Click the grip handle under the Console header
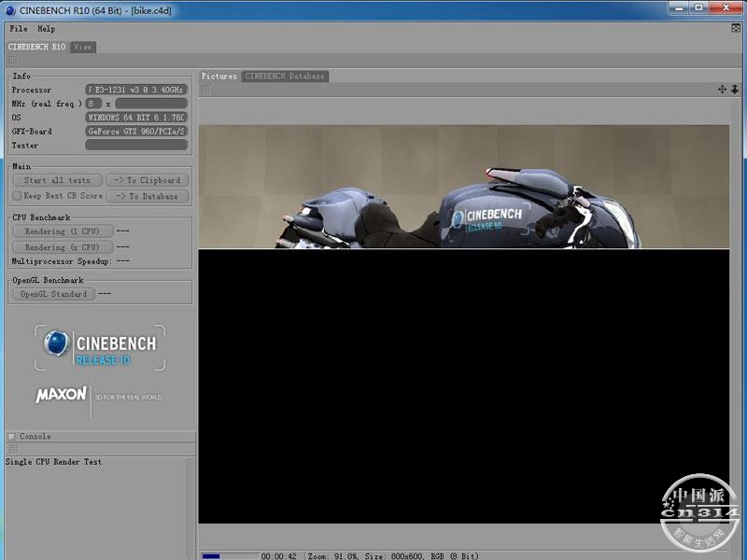This screenshot has height=560, width=747. click(11, 449)
